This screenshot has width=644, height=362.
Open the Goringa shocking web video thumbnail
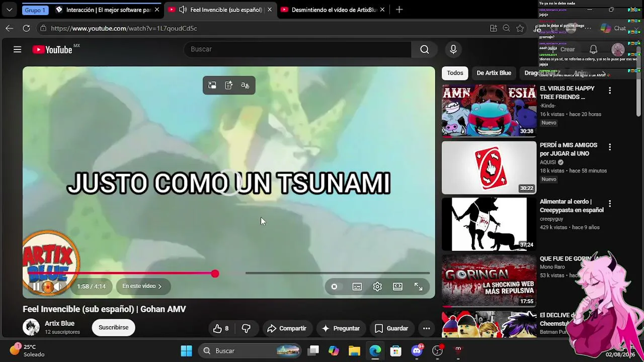point(489,281)
